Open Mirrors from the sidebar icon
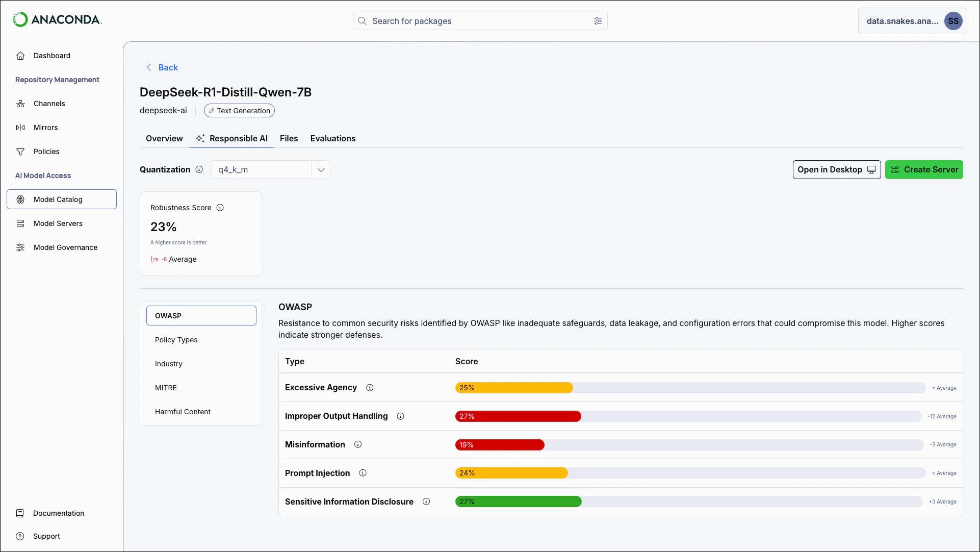980x552 pixels. [20, 128]
